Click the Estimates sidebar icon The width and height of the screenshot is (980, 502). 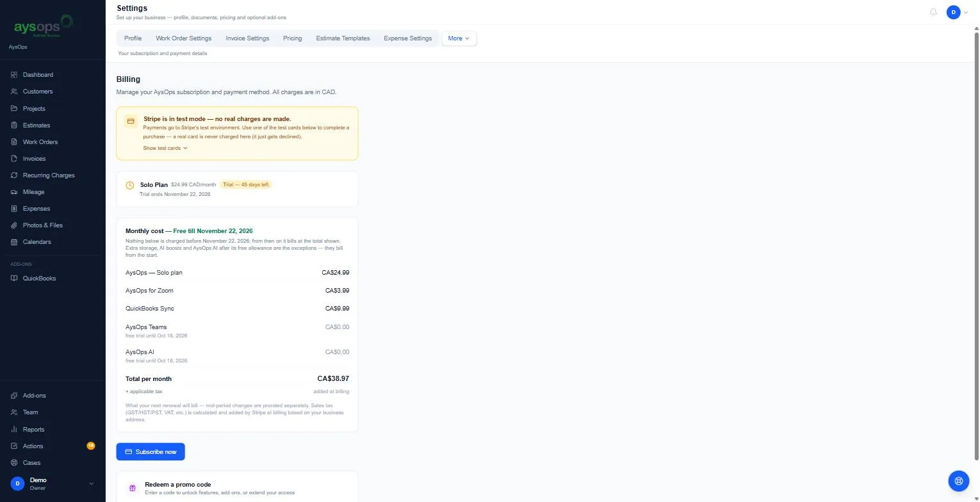pyautogui.click(x=14, y=125)
